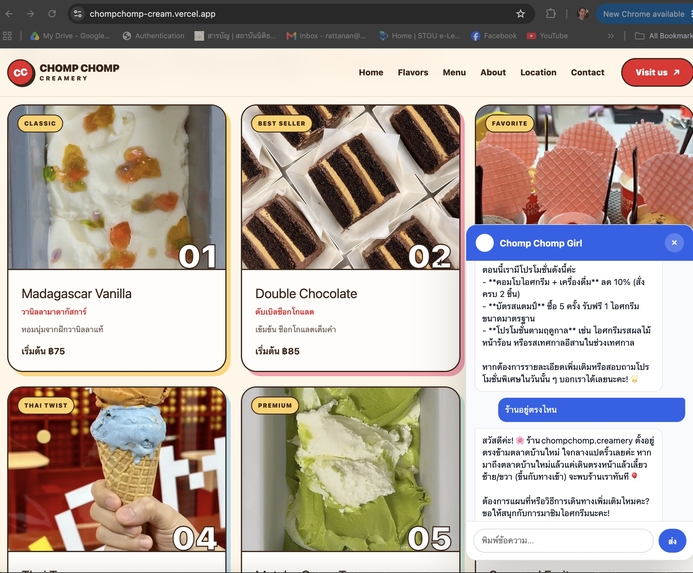Reload the page with refresh icon
Screen dimensions: 693x573
click(x=52, y=14)
